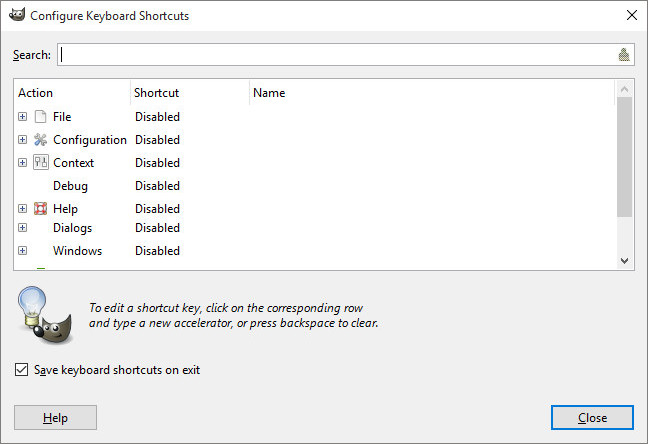This screenshot has width=648, height=444.
Task: Click the Context group icon
Action: pyautogui.click(x=40, y=163)
